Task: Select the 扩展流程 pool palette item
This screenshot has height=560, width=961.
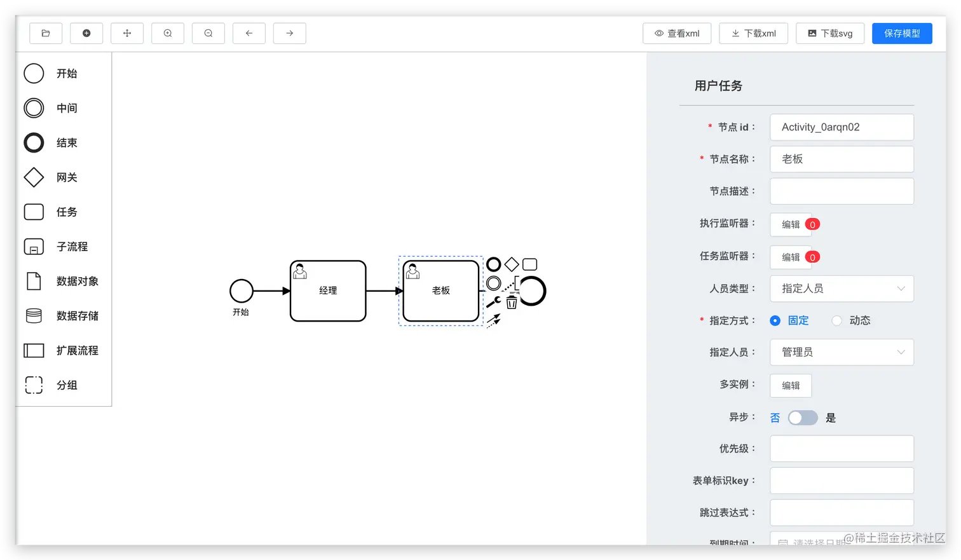Action: (62, 351)
